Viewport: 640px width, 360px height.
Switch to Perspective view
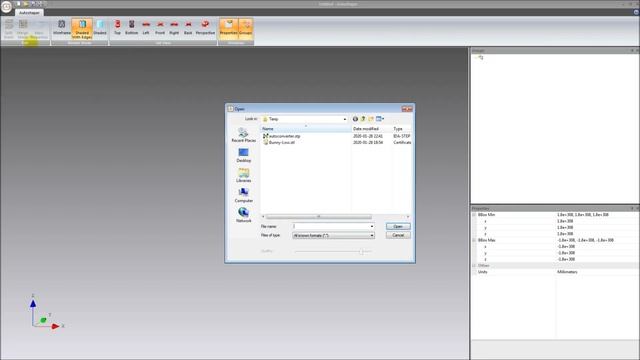point(205,28)
